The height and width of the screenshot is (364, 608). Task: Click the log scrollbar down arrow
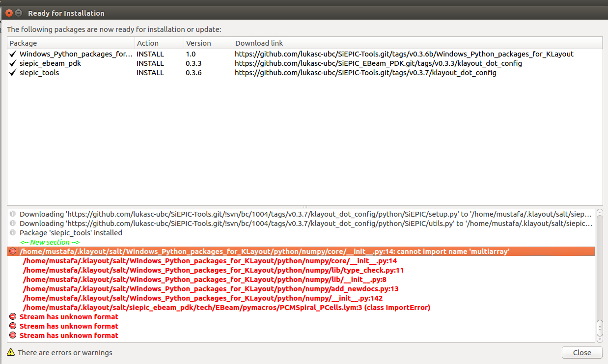point(600,338)
